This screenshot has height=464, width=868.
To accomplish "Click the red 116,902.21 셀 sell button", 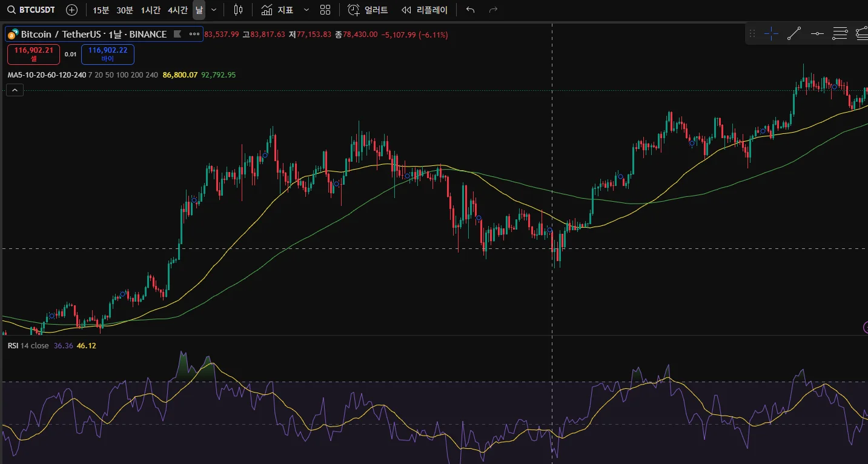I will (34, 55).
